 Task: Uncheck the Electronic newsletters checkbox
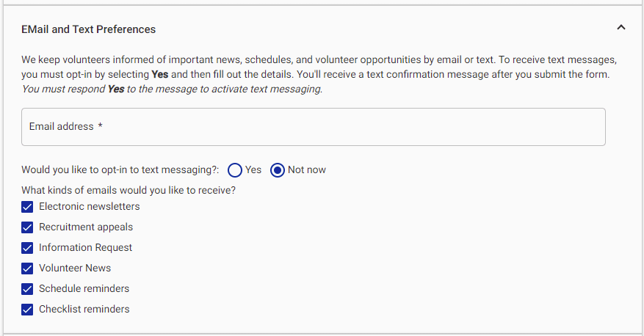point(28,207)
